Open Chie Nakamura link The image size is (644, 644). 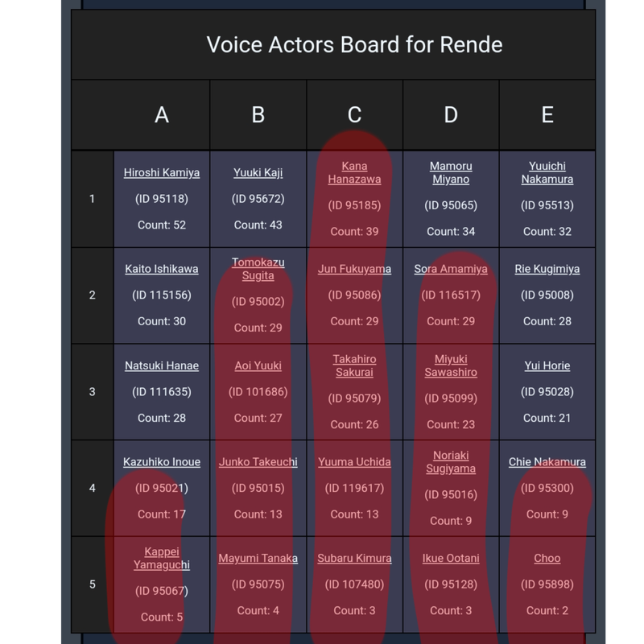[547, 461]
